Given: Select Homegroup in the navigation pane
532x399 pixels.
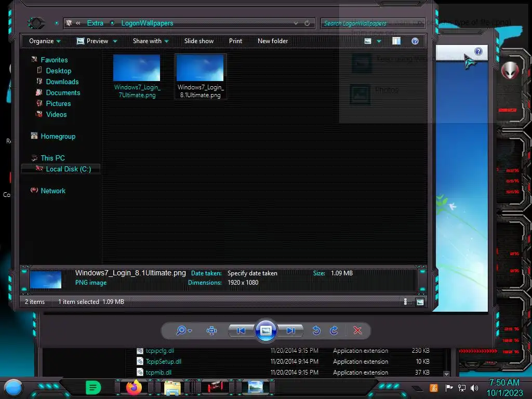Looking at the screenshot, I should pos(58,136).
